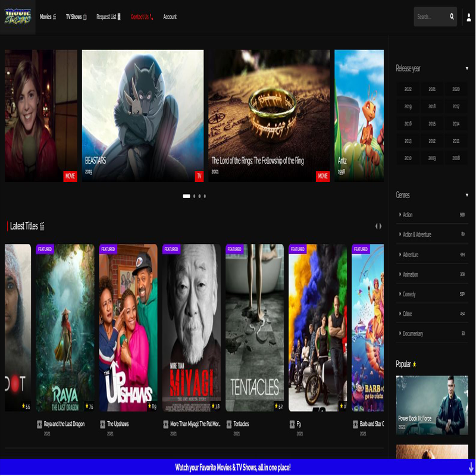Click the previous arrow for Latest Titles
The image size is (476, 476).
[x=376, y=226]
